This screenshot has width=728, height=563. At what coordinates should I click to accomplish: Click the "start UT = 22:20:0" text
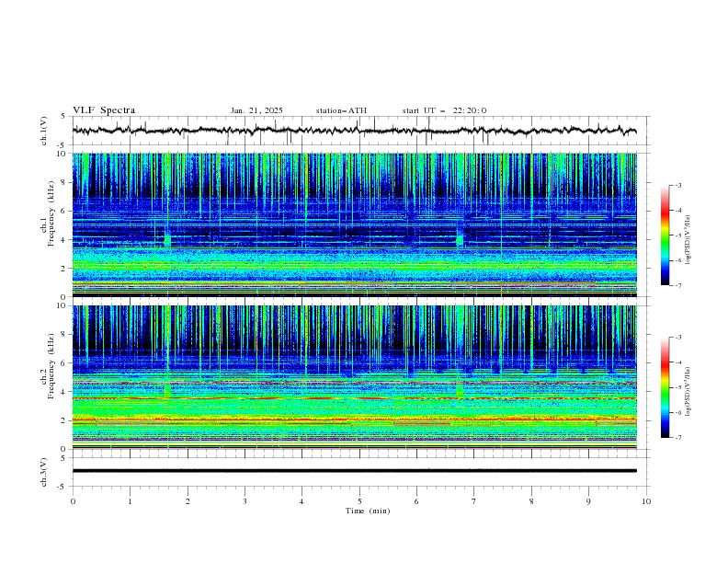pyautogui.click(x=444, y=110)
